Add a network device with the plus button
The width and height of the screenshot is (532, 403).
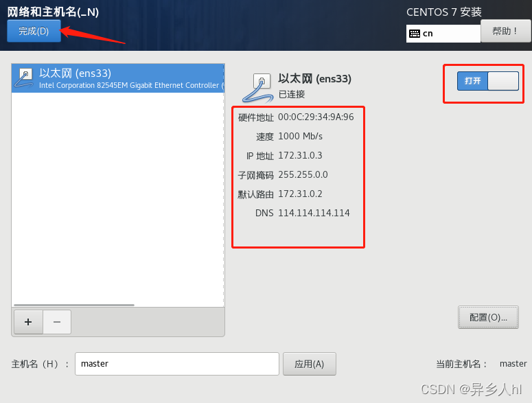29,322
